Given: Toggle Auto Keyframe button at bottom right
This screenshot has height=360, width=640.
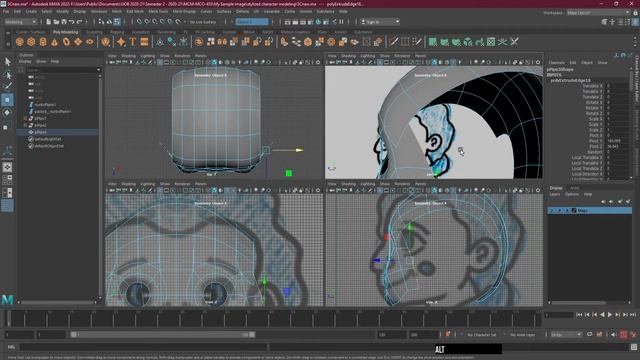Looking at the screenshot, I should [x=624, y=335].
